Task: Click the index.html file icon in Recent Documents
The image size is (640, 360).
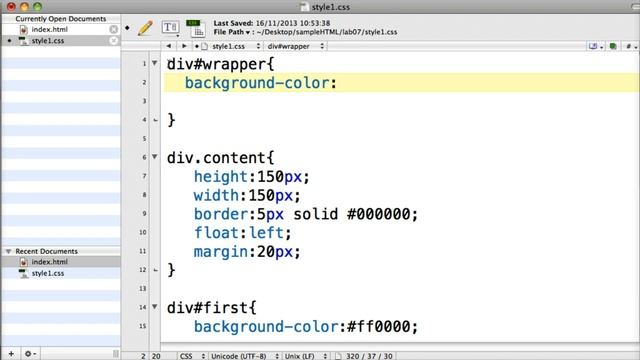Action: click(x=24, y=262)
